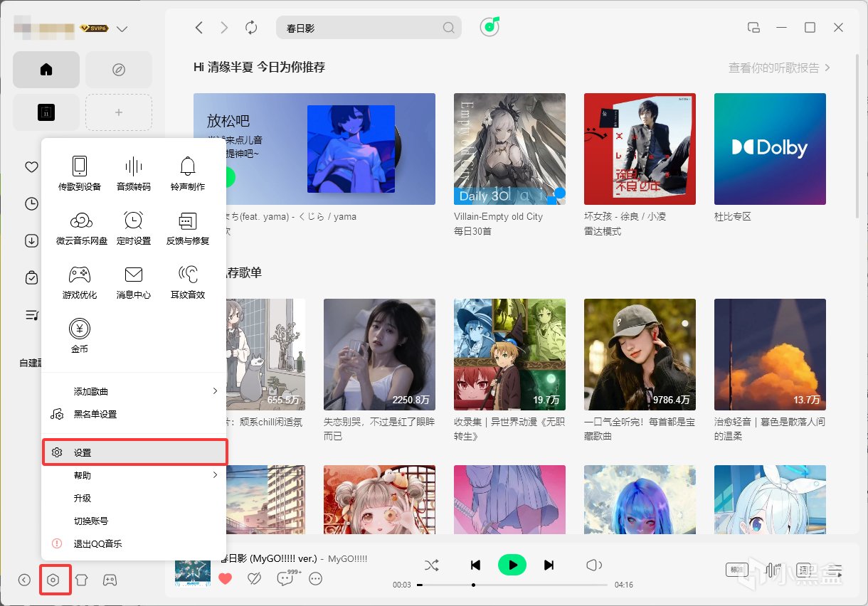
Task: Open the 无职转生 anime playlist cover
Action: coord(509,354)
